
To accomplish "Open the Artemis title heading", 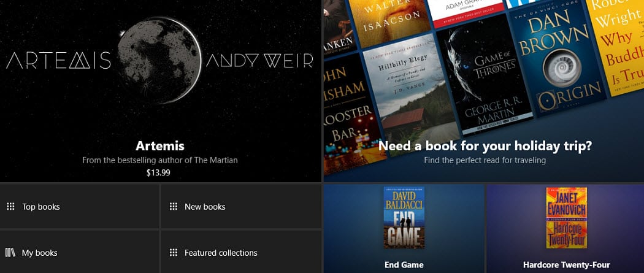I will 159,146.
